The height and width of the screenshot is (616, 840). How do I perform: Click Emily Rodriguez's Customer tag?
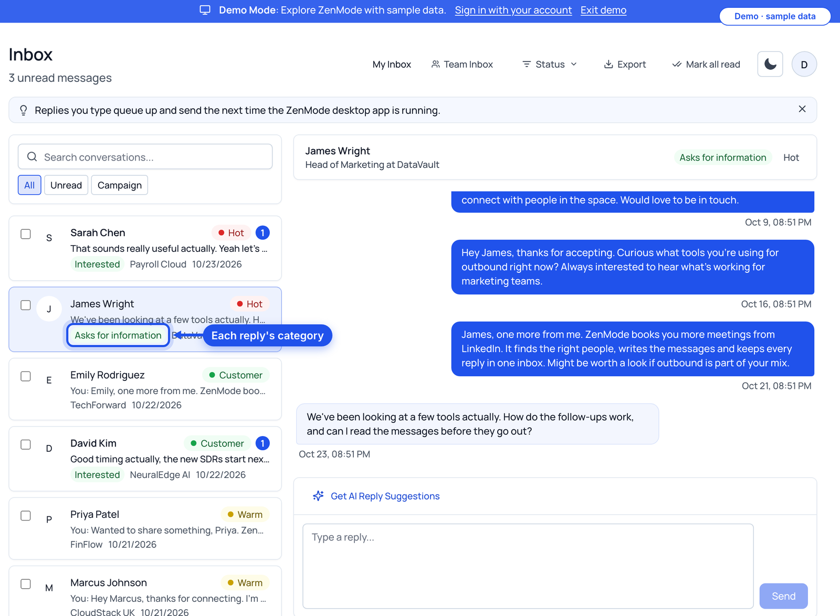[x=236, y=375]
